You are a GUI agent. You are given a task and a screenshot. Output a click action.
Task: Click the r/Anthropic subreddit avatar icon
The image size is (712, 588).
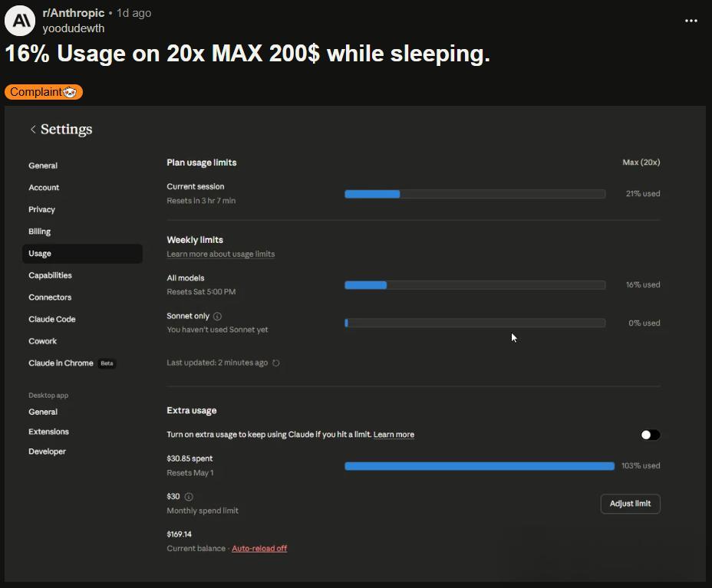20,21
